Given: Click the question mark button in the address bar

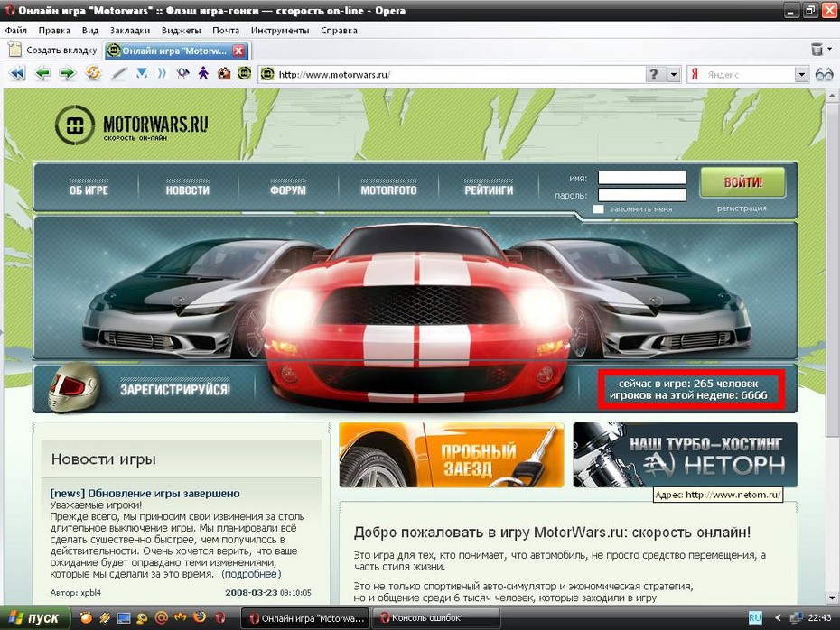Looking at the screenshot, I should coord(654,74).
